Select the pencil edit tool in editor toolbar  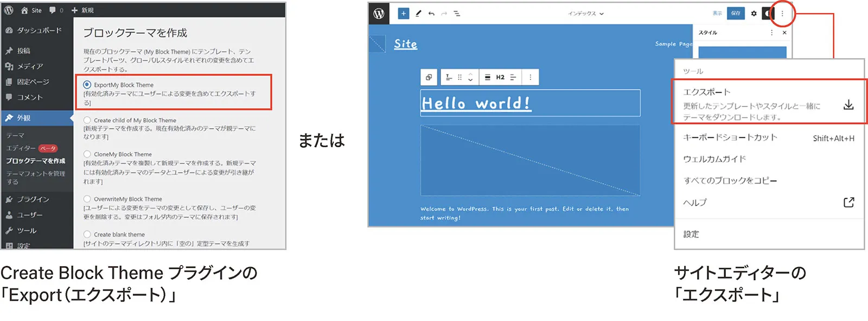coord(418,14)
